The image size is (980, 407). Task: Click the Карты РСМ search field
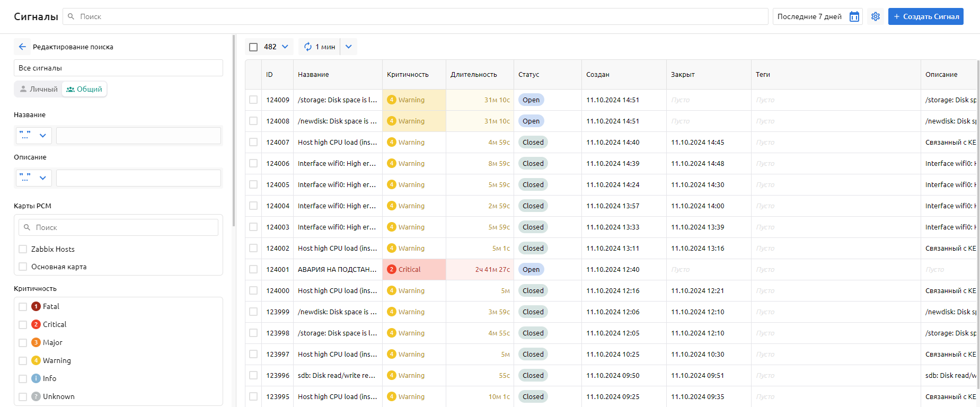pyautogui.click(x=119, y=227)
